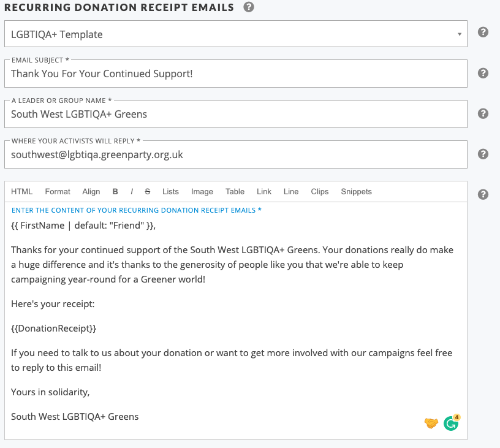The width and height of the screenshot is (500, 448).
Task: Toggle strikethrough formatting in editor toolbar
Action: pos(147,192)
